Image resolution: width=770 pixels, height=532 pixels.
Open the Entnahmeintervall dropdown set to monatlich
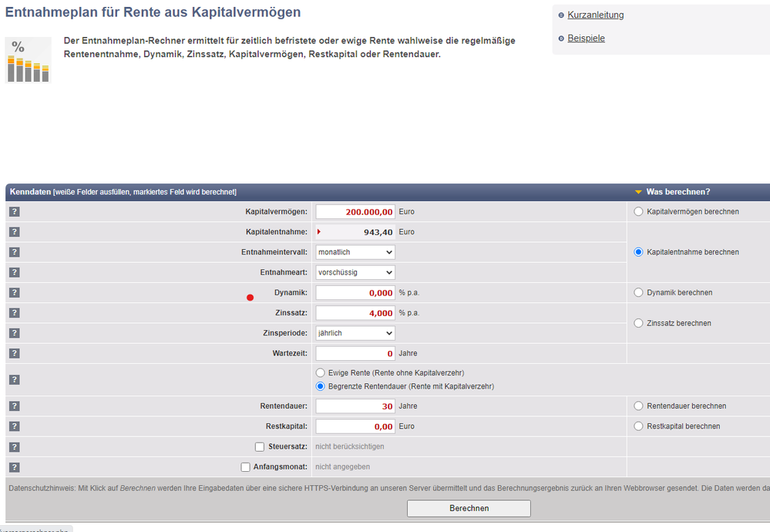pyautogui.click(x=355, y=252)
